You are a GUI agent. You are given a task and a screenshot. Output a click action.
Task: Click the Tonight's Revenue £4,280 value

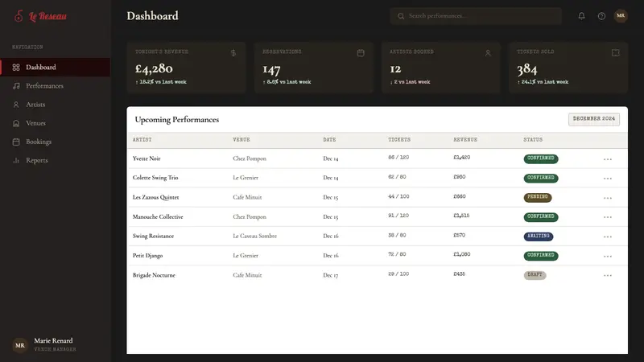point(154,68)
